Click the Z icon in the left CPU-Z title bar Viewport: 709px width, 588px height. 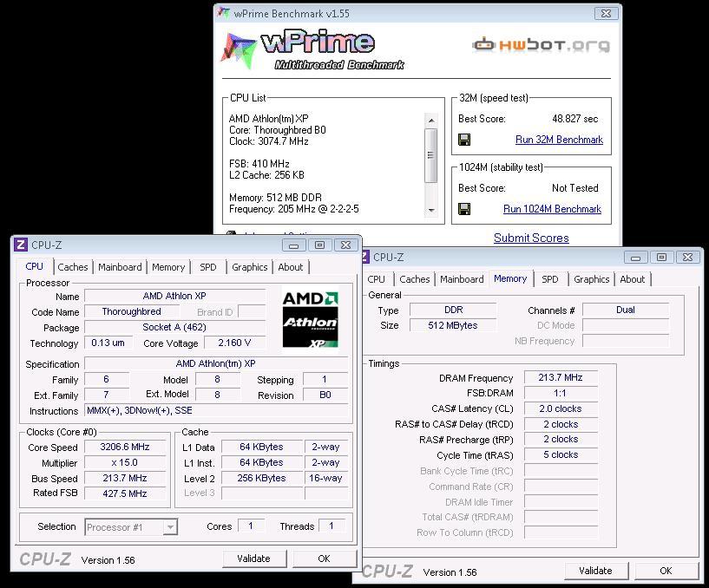[x=20, y=245]
